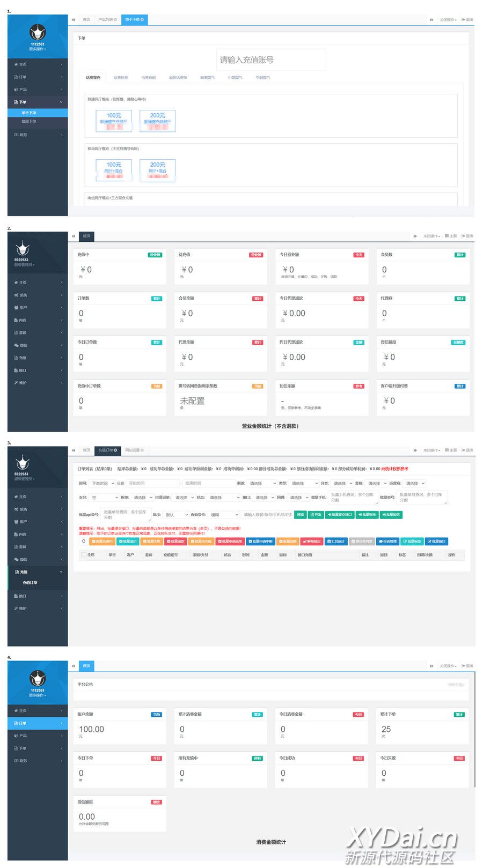The height and width of the screenshot is (868, 483).
Task: Open 批量下单 in the sidebar submenu
Action: coord(29,122)
